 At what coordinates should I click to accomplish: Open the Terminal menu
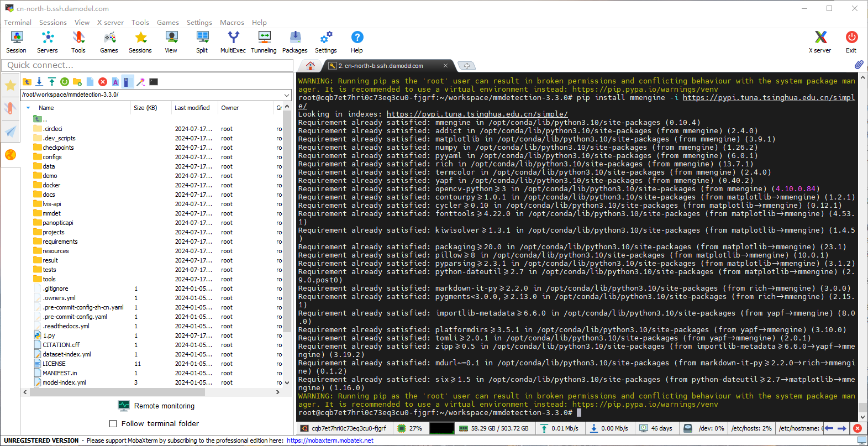tap(18, 23)
